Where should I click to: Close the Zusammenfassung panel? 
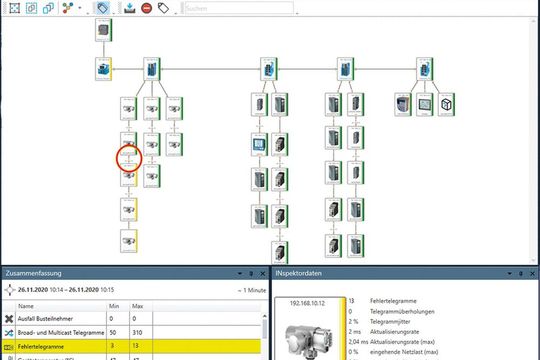(x=263, y=273)
